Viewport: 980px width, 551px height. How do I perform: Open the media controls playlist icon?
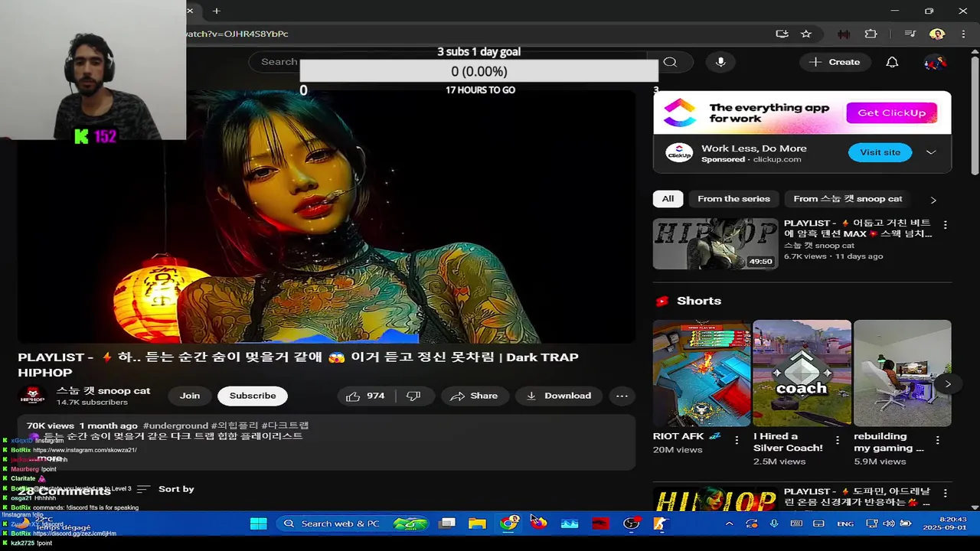[x=910, y=34]
